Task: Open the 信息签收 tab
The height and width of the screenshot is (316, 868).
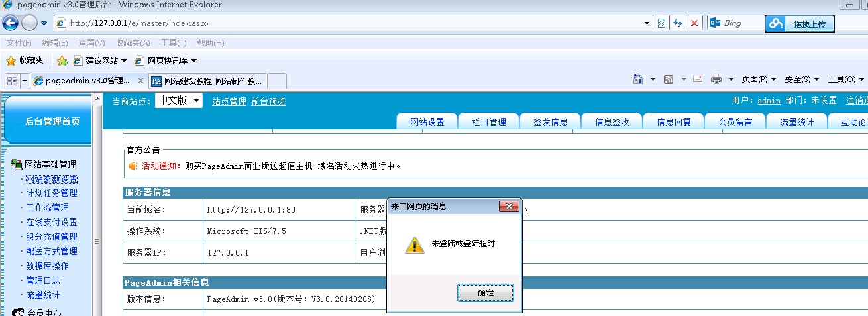Action: click(612, 122)
